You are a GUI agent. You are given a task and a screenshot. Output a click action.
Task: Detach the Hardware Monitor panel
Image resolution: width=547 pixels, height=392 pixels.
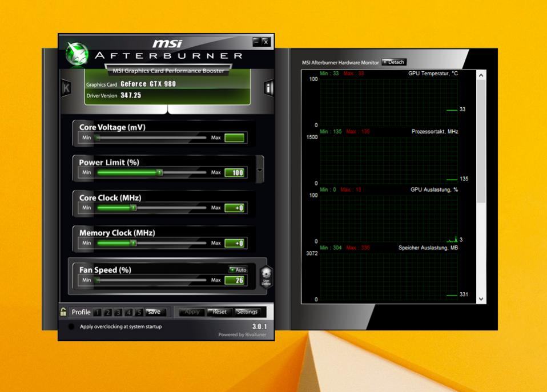click(x=393, y=62)
